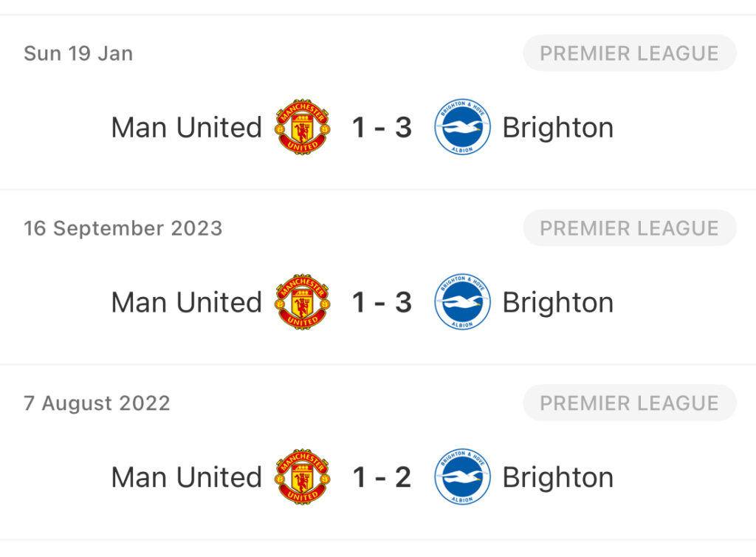This screenshot has width=756, height=557.
Task: Click Man United crest in Sun 19 Jan match
Action: (303, 128)
